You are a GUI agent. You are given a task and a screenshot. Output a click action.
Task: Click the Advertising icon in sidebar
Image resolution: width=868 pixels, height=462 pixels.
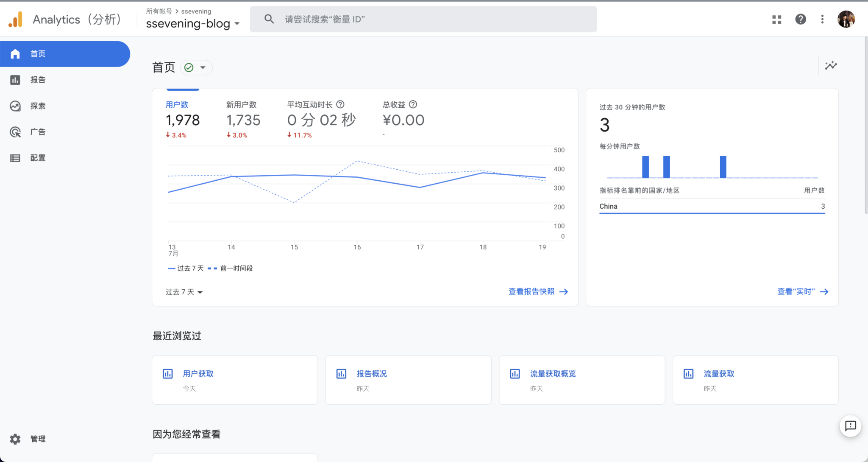tap(15, 132)
